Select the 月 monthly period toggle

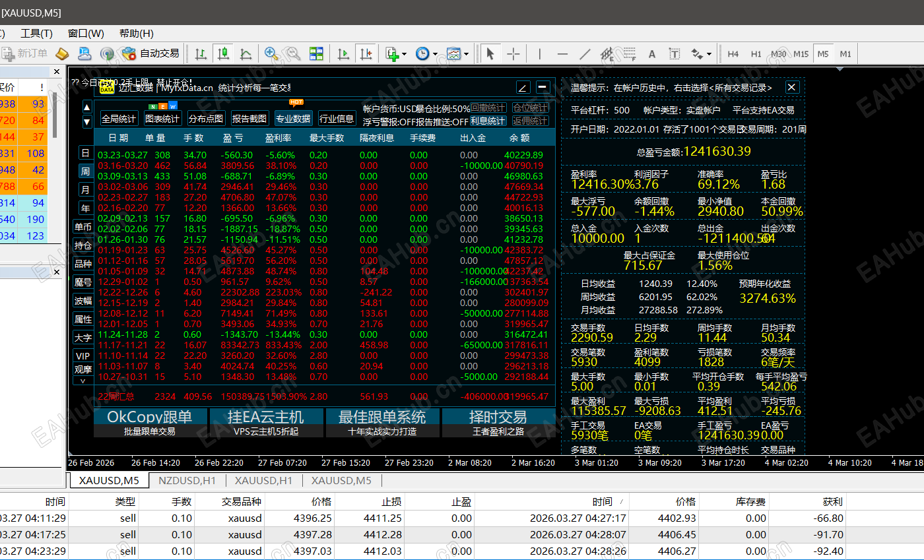(x=84, y=190)
